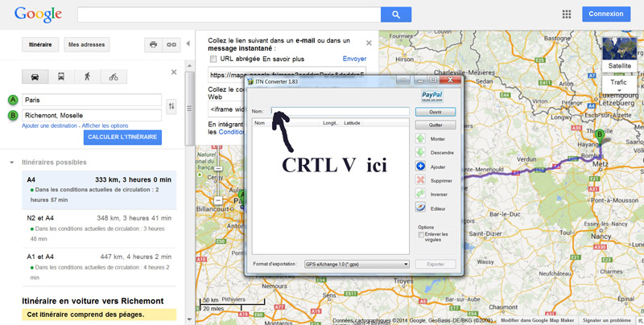Swap start and destination arrows

(171, 107)
